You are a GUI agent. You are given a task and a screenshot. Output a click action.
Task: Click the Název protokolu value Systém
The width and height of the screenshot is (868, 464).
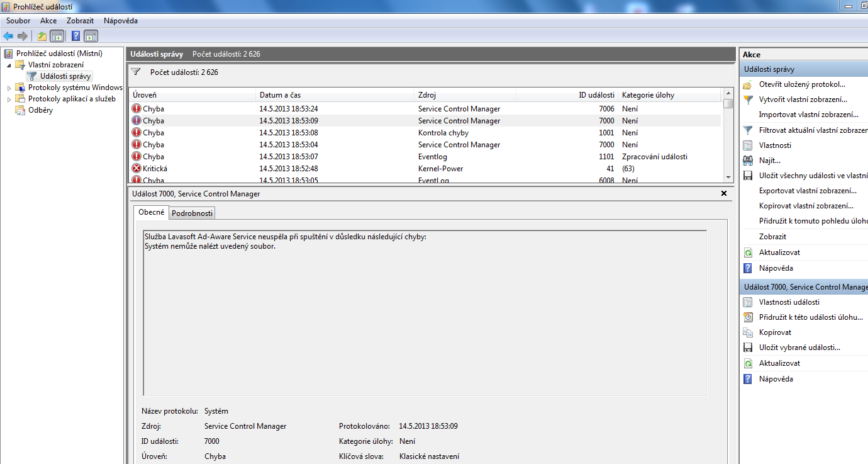click(216, 411)
